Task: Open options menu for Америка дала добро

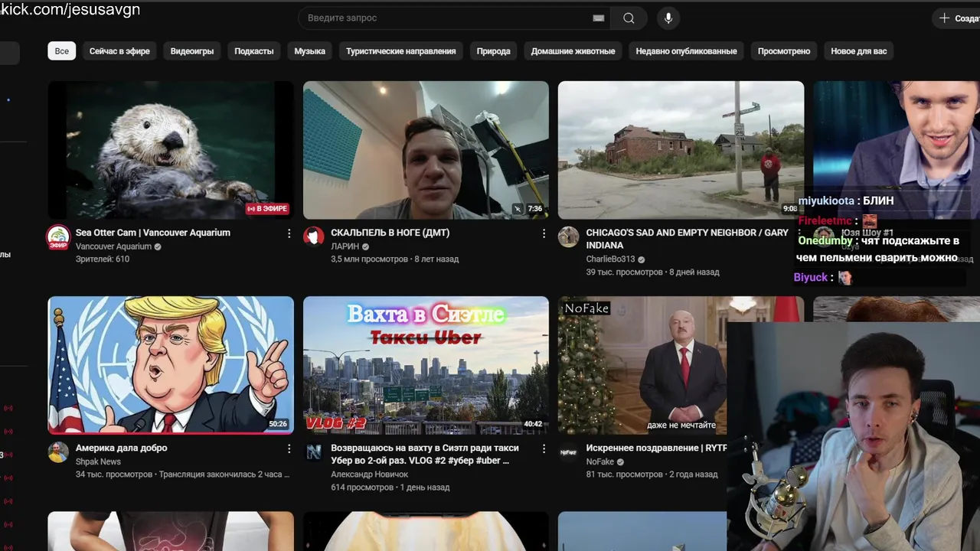Action: (289, 448)
